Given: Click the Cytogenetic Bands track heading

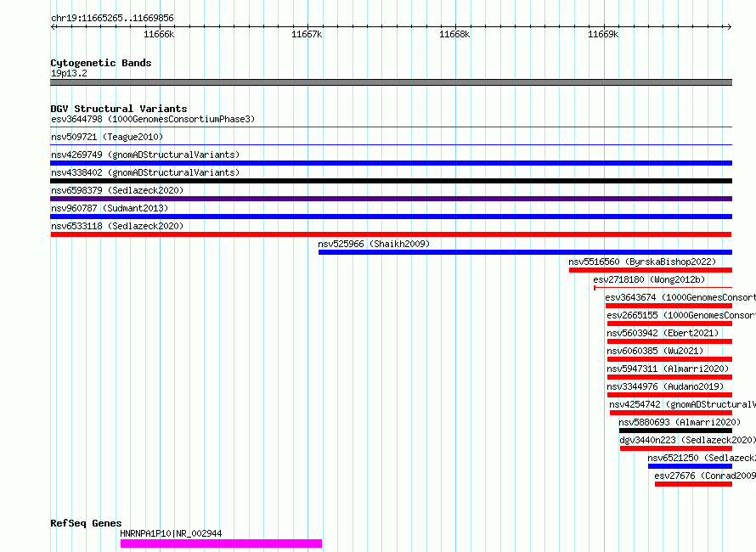Looking at the screenshot, I should click(101, 63).
